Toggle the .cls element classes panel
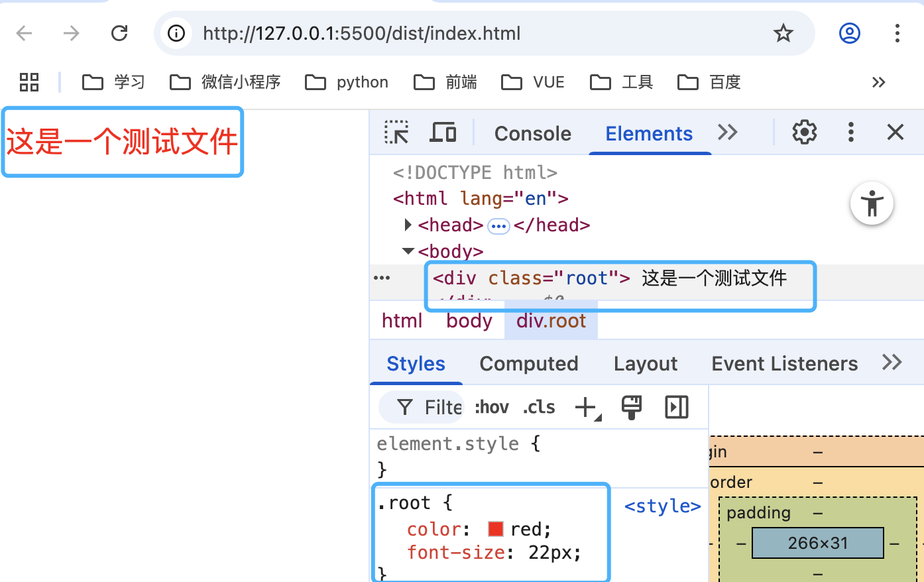Screen dimensions: 924x582 (538, 407)
